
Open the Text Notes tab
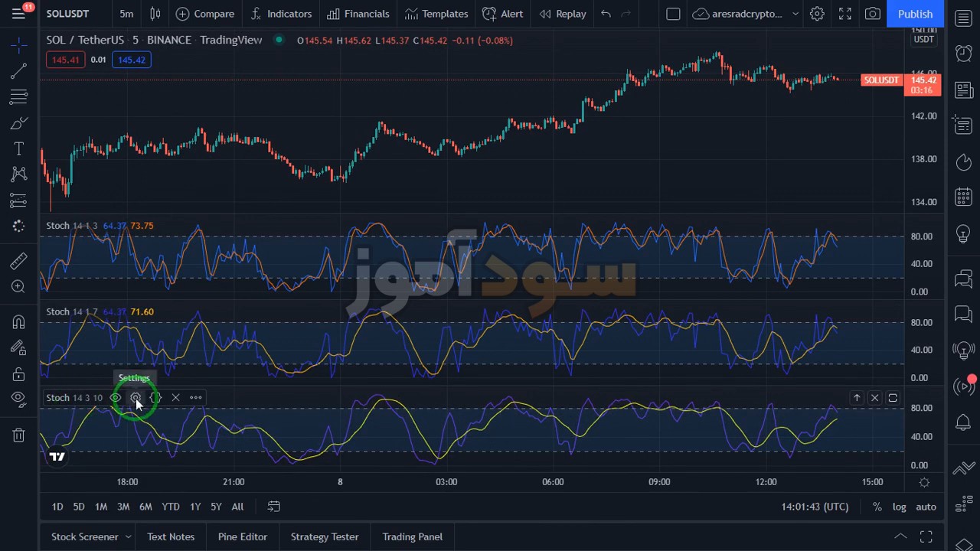tap(171, 537)
